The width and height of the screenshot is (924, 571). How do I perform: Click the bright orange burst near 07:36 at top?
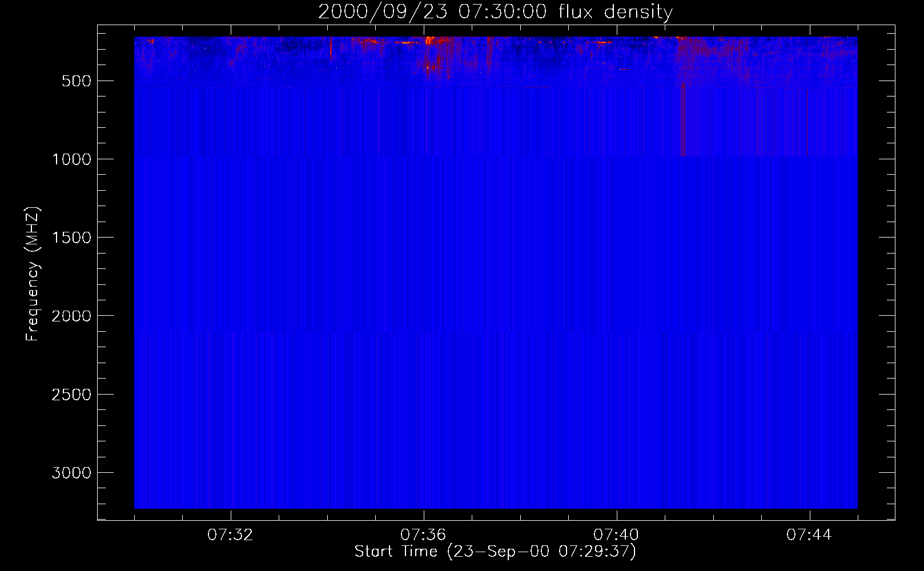point(431,41)
